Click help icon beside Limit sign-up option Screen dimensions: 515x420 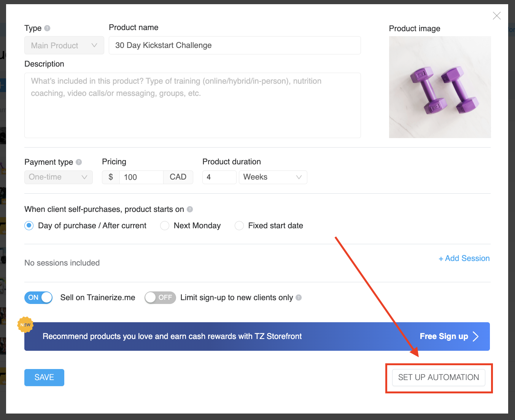click(299, 297)
